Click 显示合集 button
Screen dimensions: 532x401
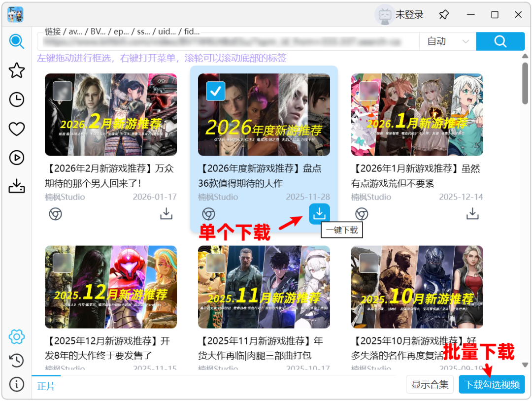pyautogui.click(x=430, y=385)
